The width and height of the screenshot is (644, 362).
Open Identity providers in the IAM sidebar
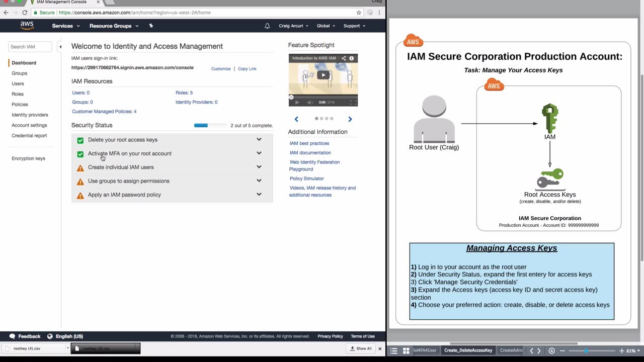click(30, 115)
